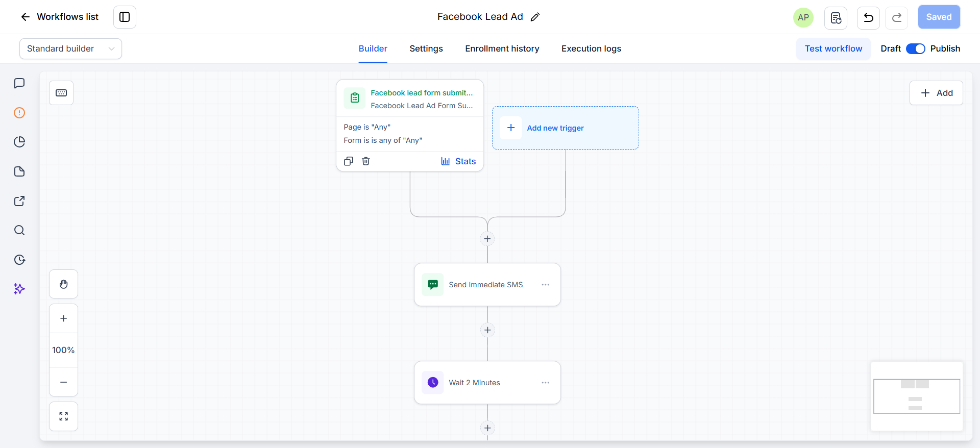Image resolution: width=980 pixels, height=448 pixels.
Task: Add step below Wait 2 Minutes
Action: coord(487,428)
